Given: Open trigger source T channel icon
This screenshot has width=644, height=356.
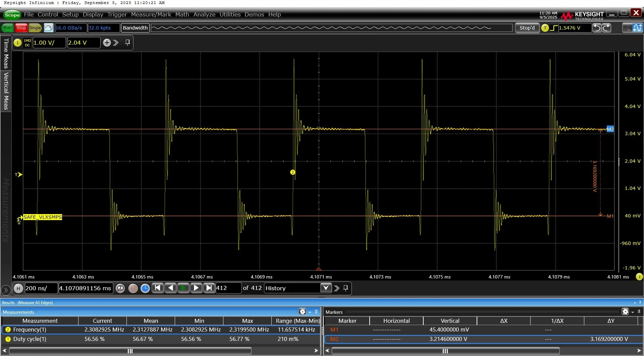Looking at the screenshot, I should click(545, 28).
